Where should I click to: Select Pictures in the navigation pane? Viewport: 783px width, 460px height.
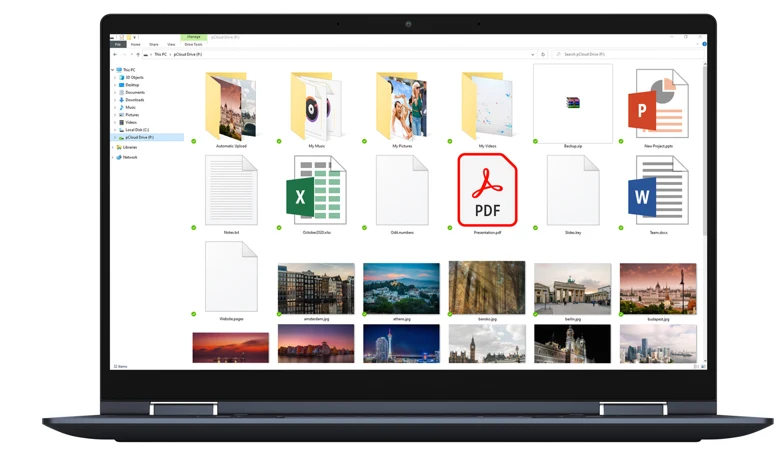click(132, 115)
